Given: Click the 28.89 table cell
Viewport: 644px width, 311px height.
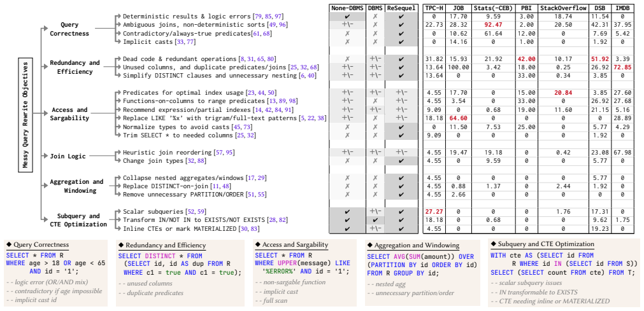Looking at the screenshot, I should coord(624,118).
